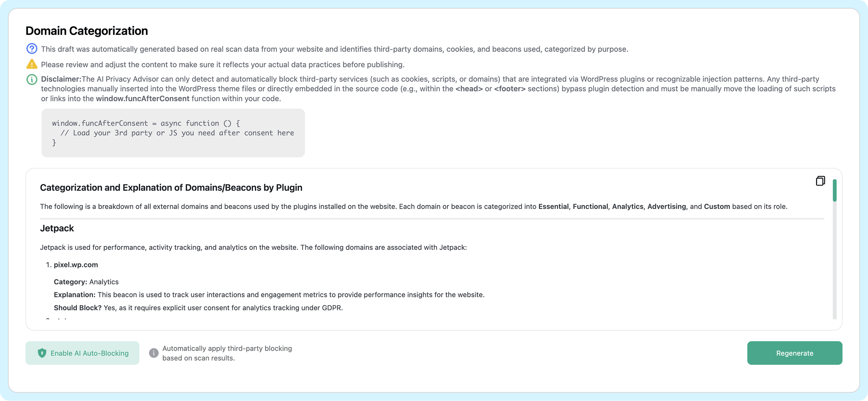This screenshot has width=868, height=401.
Task: Click the Analytics category label
Action: [x=104, y=282]
